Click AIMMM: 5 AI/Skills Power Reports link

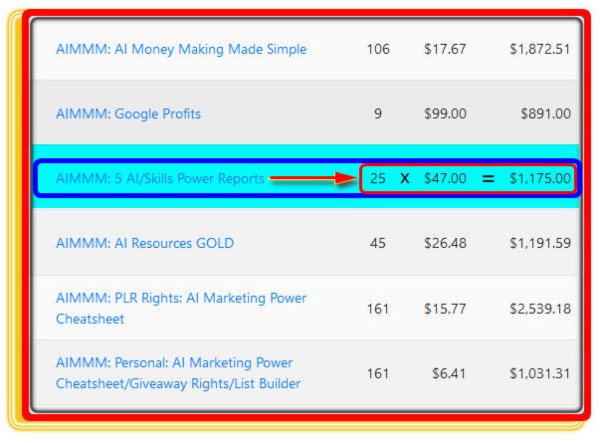160,179
